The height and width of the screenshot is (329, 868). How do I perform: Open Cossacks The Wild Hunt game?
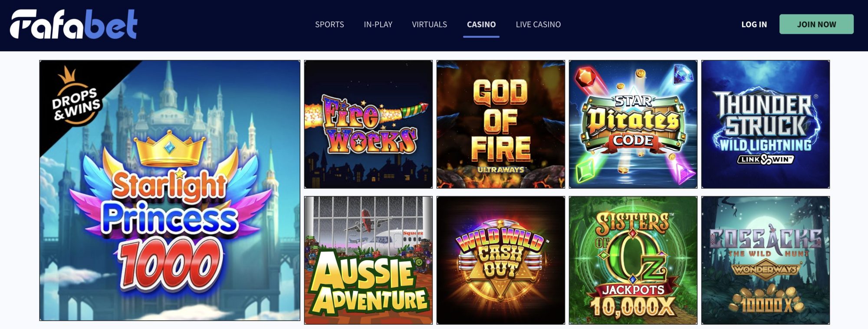(766, 260)
